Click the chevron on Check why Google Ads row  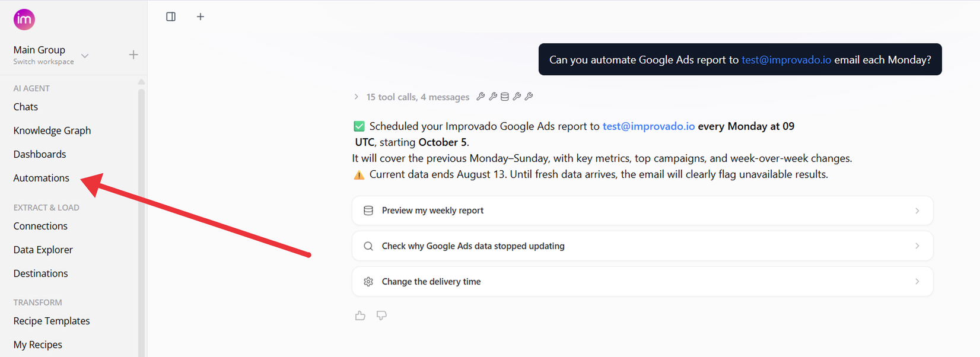click(917, 246)
